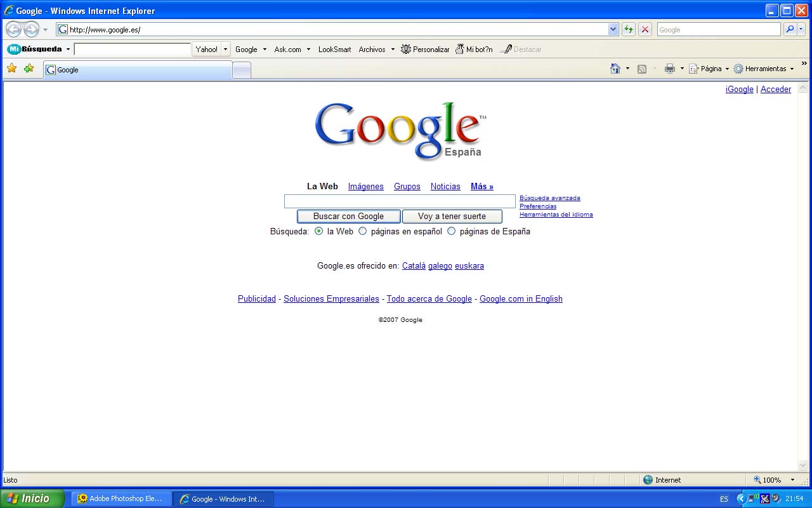Click the Google page icon in address bar

point(63,29)
